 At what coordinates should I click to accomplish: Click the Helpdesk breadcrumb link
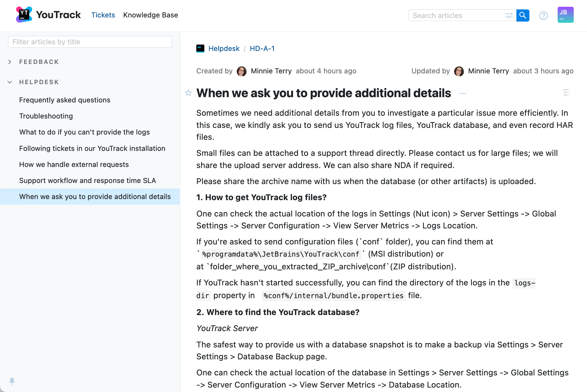coord(224,48)
